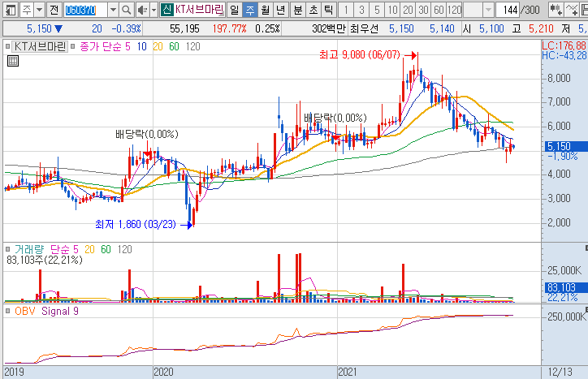588x379 pixels.
Task: Click the 83,103 volume tag on axis
Action: point(566,287)
